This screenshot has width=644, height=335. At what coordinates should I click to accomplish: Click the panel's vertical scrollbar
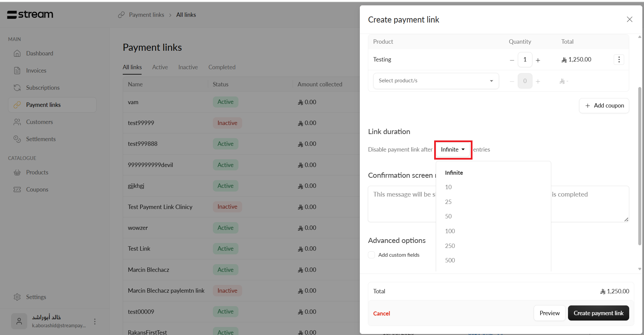click(639, 166)
